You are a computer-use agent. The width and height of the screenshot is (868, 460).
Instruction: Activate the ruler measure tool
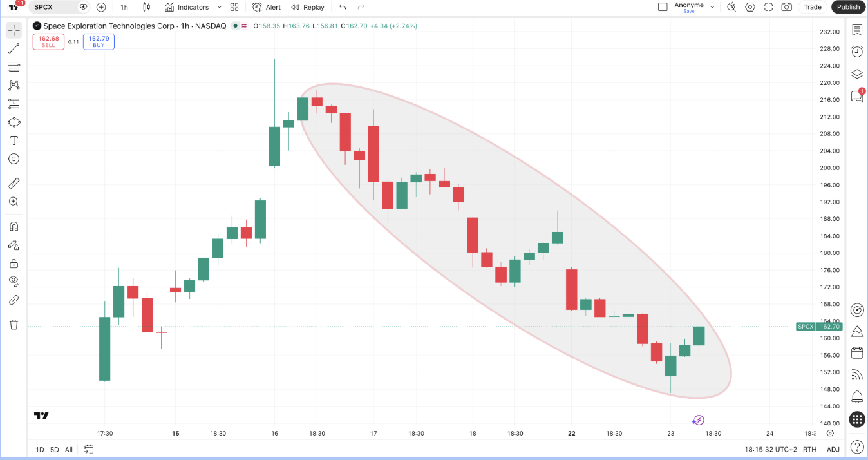pos(14,184)
